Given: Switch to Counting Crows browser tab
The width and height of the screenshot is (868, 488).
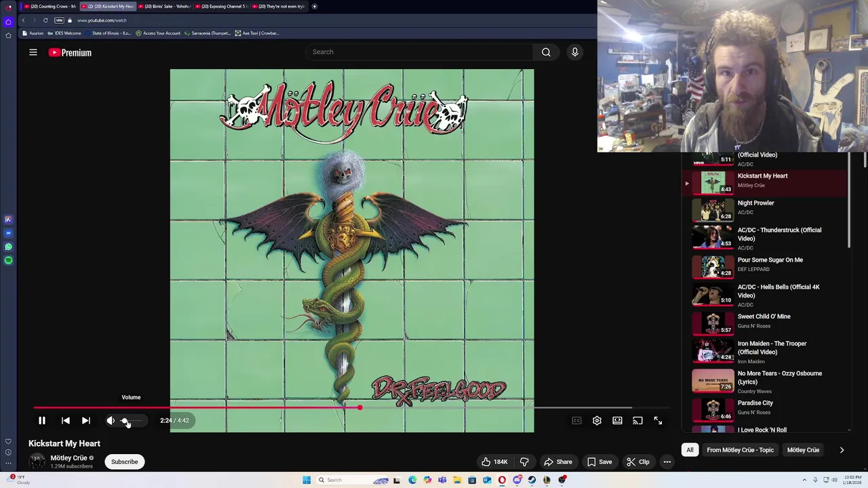Looking at the screenshot, I should [x=50, y=6].
